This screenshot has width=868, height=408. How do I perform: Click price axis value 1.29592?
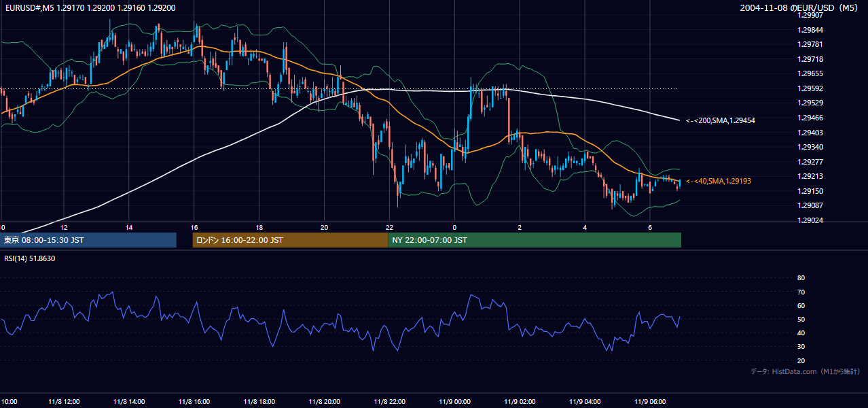coord(810,88)
